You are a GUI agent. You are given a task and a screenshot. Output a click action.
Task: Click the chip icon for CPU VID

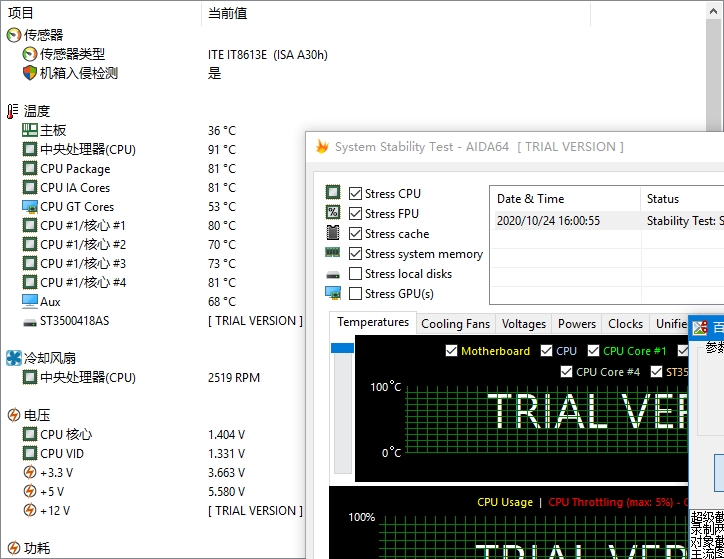[x=30, y=453]
